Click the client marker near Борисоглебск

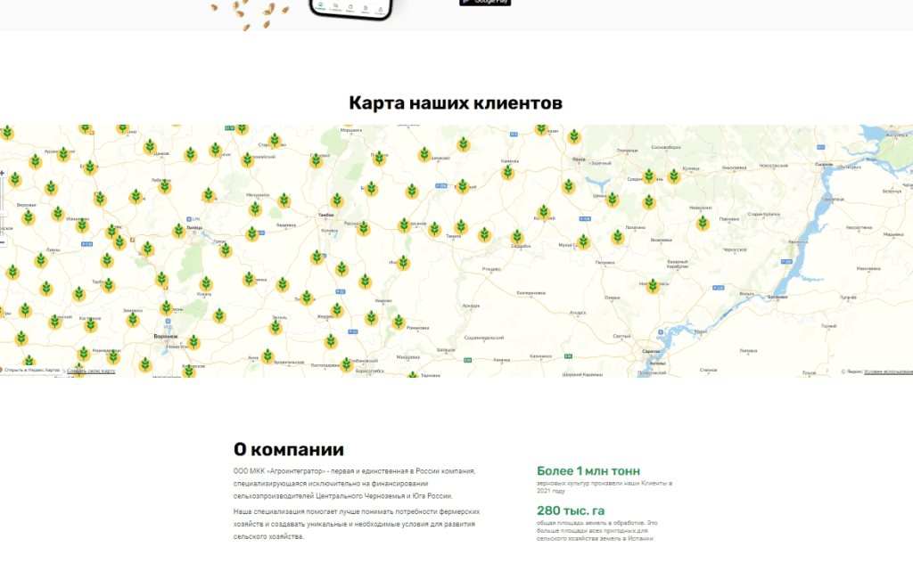point(348,364)
